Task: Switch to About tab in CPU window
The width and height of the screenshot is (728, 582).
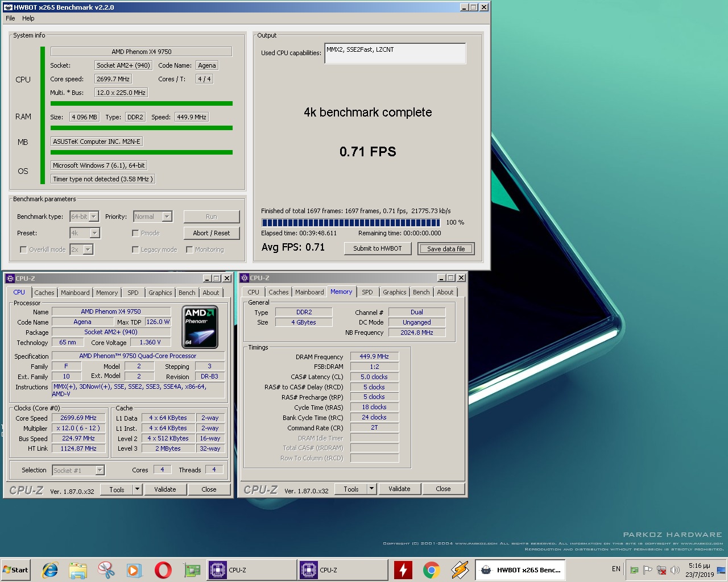Action: tap(211, 293)
